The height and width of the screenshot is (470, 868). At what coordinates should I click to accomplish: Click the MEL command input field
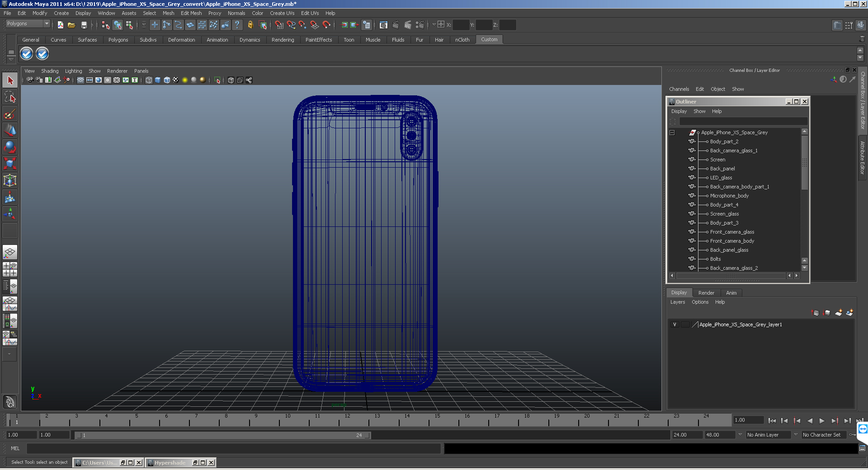click(234, 448)
